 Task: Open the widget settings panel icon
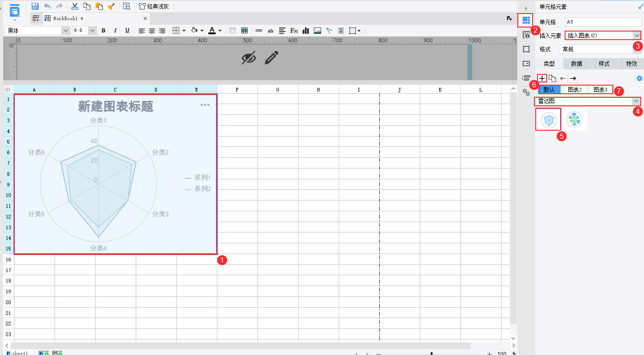click(x=526, y=64)
